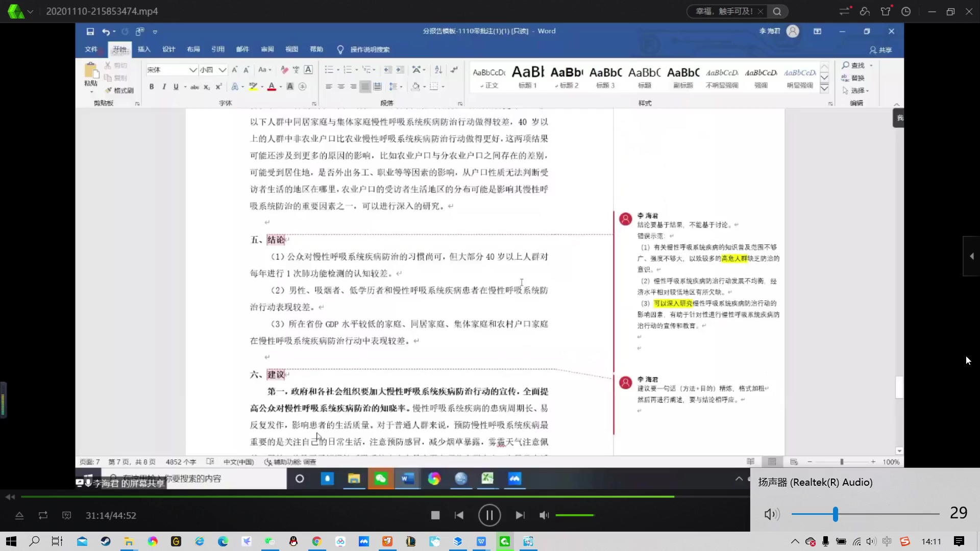
Task: Select the center alignment icon
Action: point(341,87)
